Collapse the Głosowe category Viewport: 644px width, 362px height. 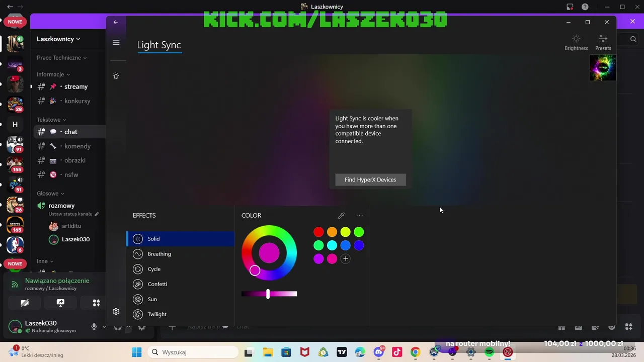tap(50, 194)
